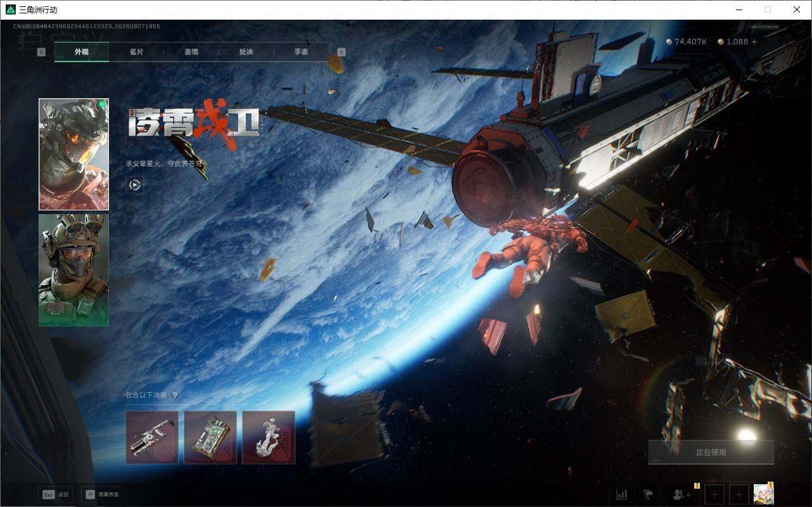Viewport: 812px width, 507px height.
Task: Click the second empty teammate slot plus
Action: point(739,494)
